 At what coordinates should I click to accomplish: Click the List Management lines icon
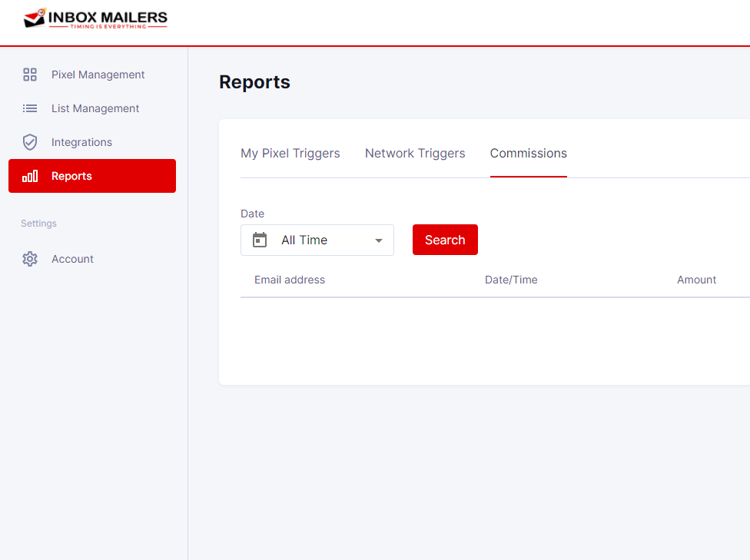[30, 108]
